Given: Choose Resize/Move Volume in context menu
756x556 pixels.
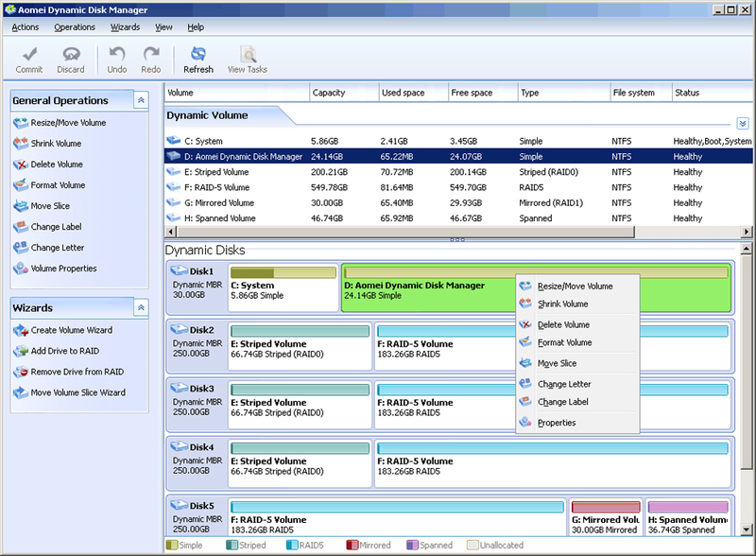Looking at the screenshot, I should [577, 287].
